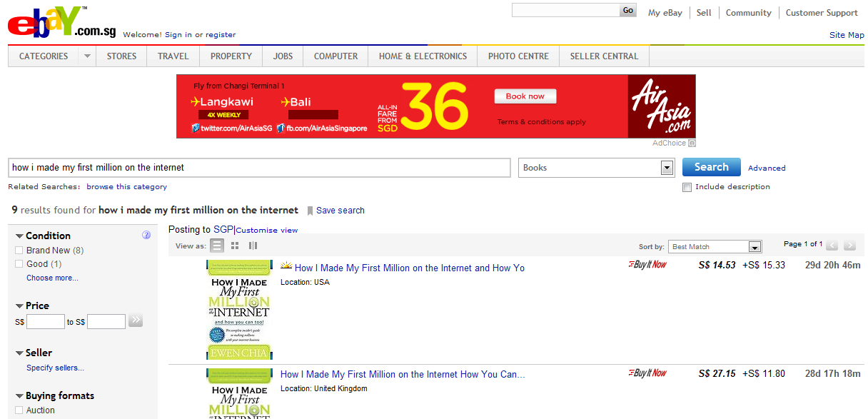
Task: Open Customer Support link
Action: point(822,13)
